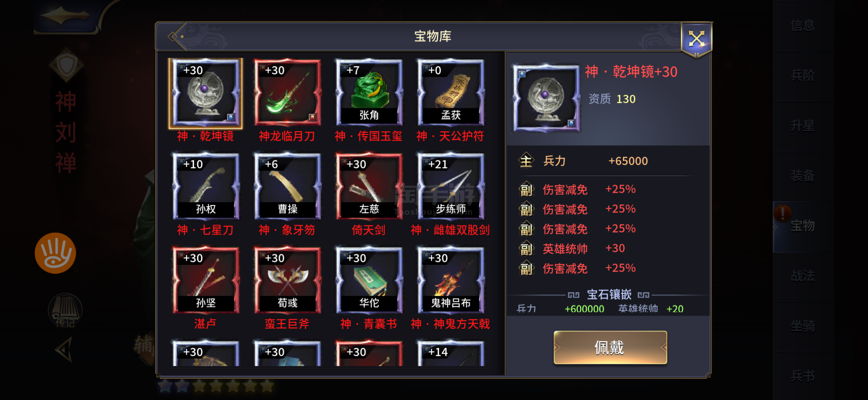This screenshot has width=868, height=400.
Task: Tap the selected 乾坤镜 preview thumbnail
Action: pyautogui.click(x=546, y=98)
